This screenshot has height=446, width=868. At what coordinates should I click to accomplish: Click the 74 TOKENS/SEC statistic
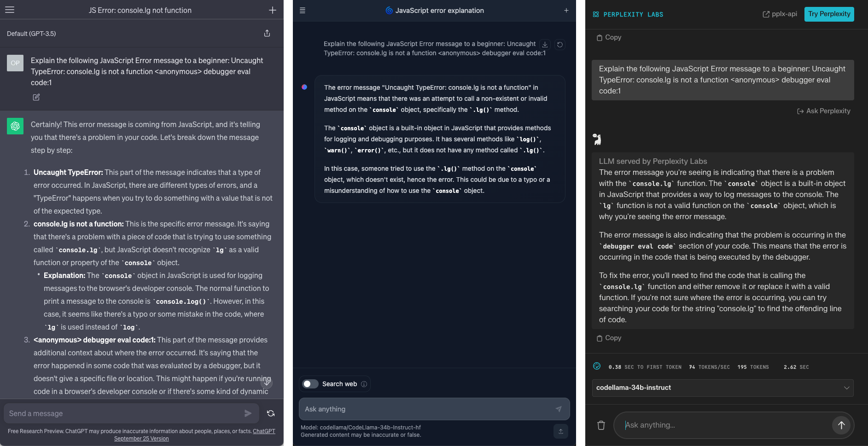[x=709, y=367]
